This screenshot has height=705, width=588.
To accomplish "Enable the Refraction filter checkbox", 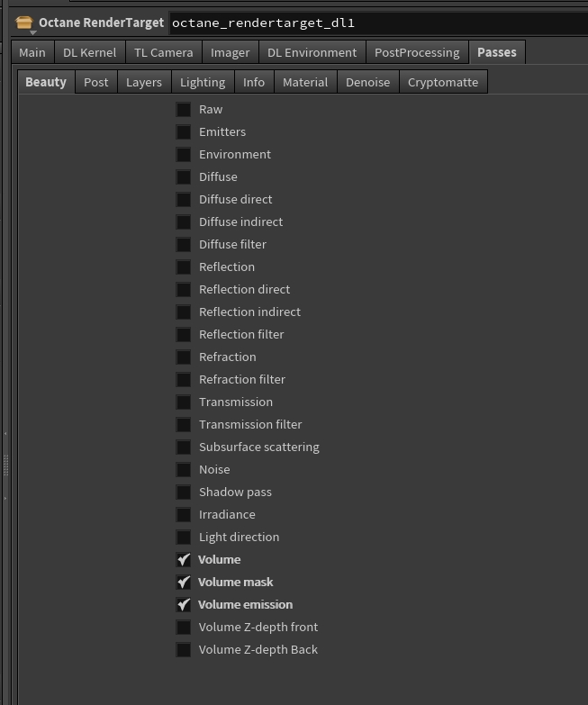I will click(184, 379).
